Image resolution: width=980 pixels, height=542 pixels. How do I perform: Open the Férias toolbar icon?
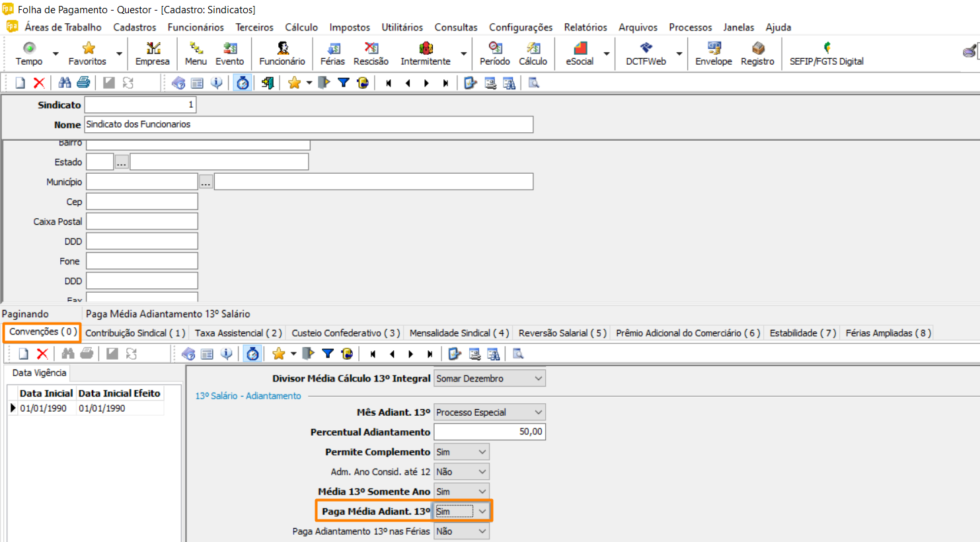pyautogui.click(x=332, y=53)
